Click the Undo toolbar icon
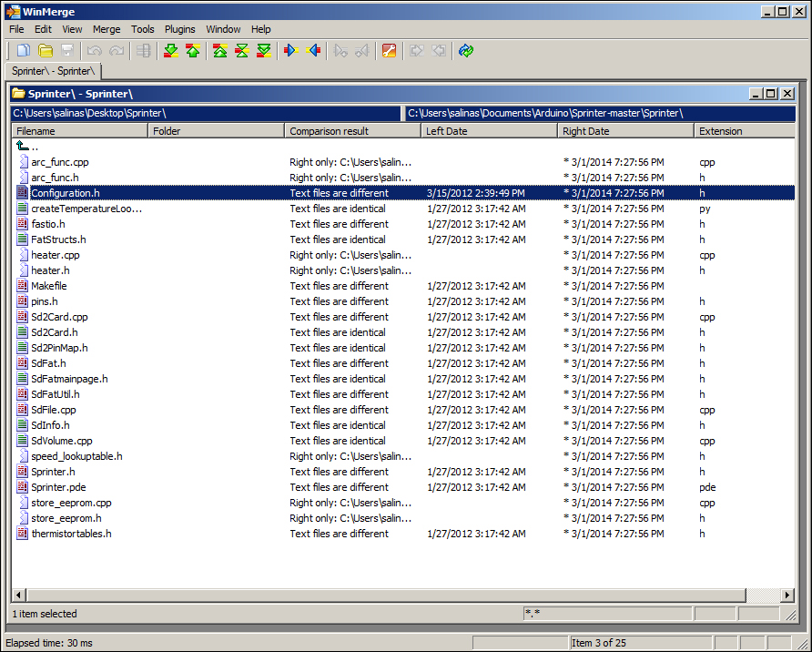Screen dimensions: 812x652 tap(95, 51)
